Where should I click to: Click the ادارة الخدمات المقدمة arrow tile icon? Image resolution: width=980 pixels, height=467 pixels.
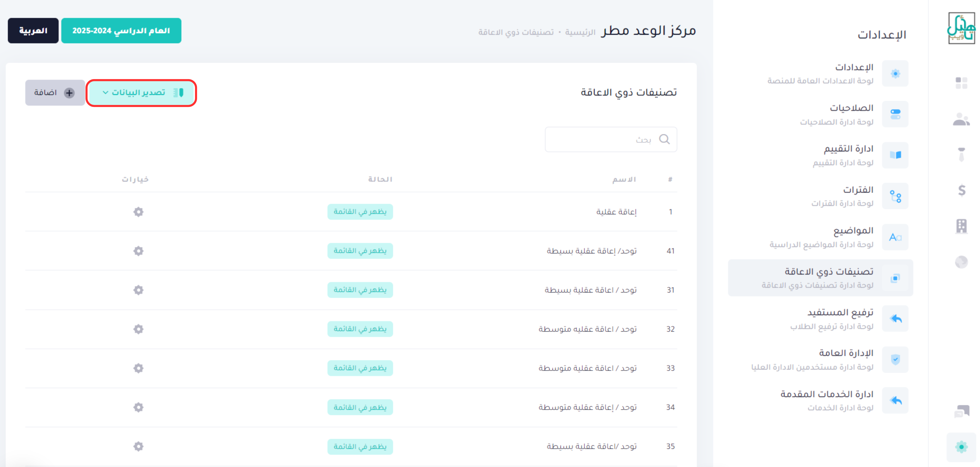coord(895,400)
